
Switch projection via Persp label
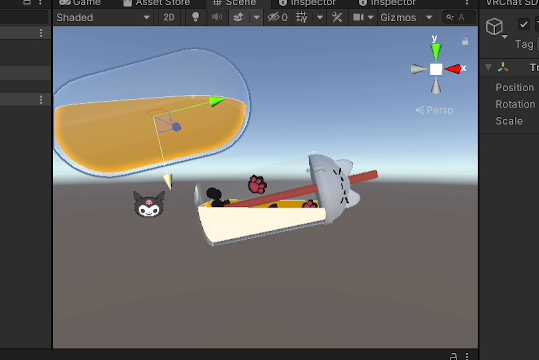[434, 110]
